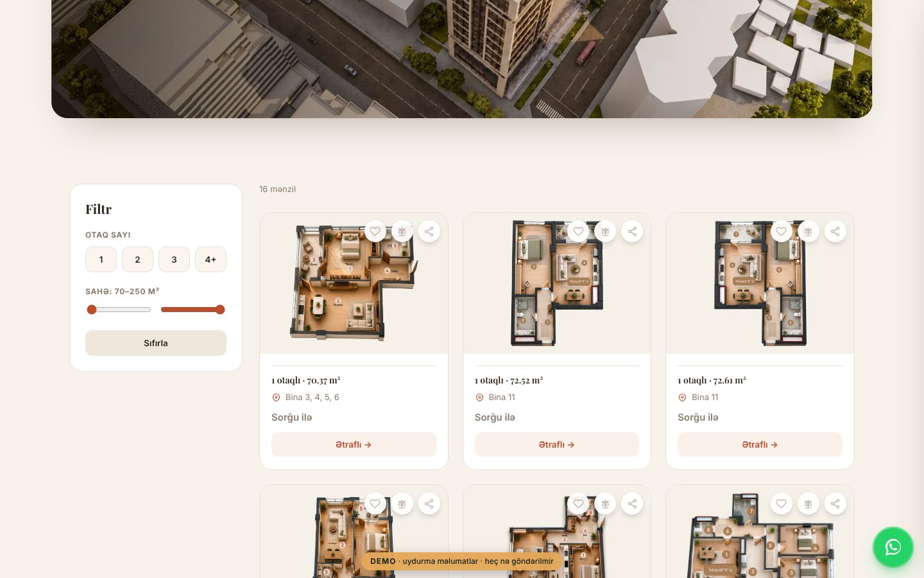Viewport: 924px width, 578px height.
Task: Click the heart icon on the card below the 70.37 m² apartment
Action: pos(375,504)
